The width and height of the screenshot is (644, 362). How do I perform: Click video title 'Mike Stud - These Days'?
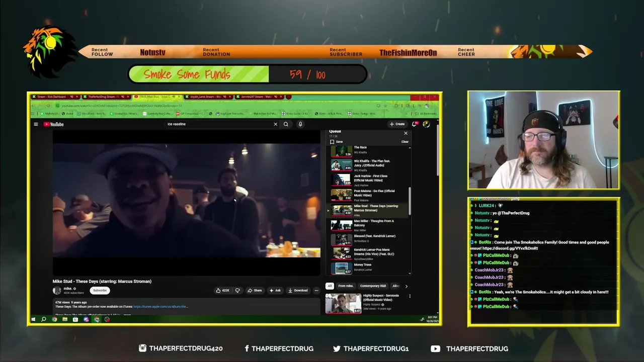tap(102, 282)
